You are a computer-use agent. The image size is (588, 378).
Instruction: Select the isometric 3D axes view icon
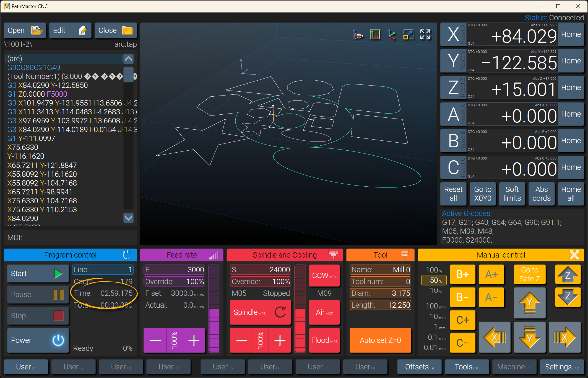click(392, 35)
